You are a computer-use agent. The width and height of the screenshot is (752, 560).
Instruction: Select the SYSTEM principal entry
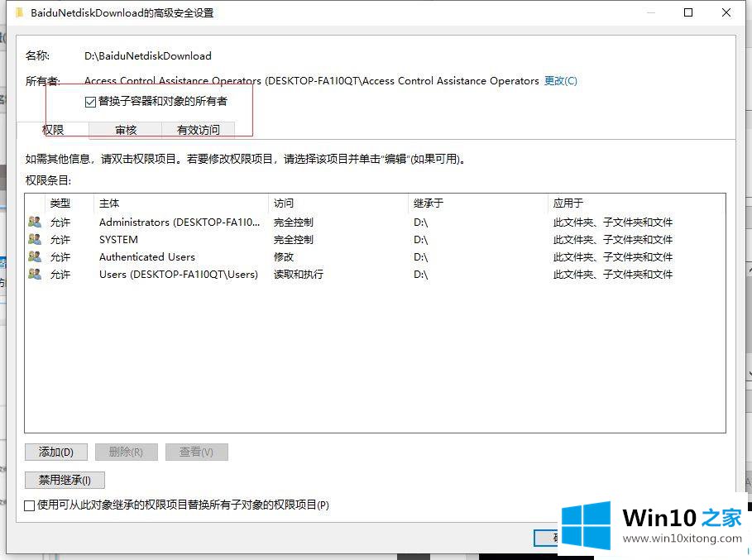(118, 239)
